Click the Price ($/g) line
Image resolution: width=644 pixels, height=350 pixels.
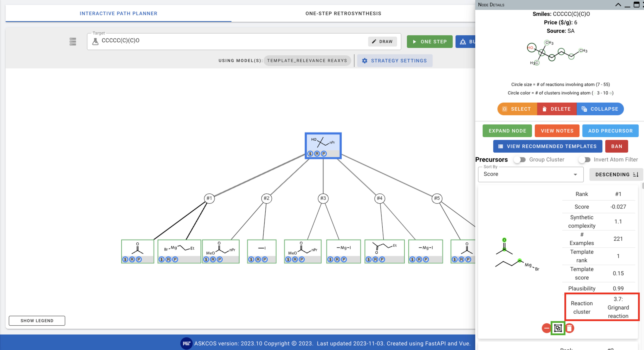[561, 23]
